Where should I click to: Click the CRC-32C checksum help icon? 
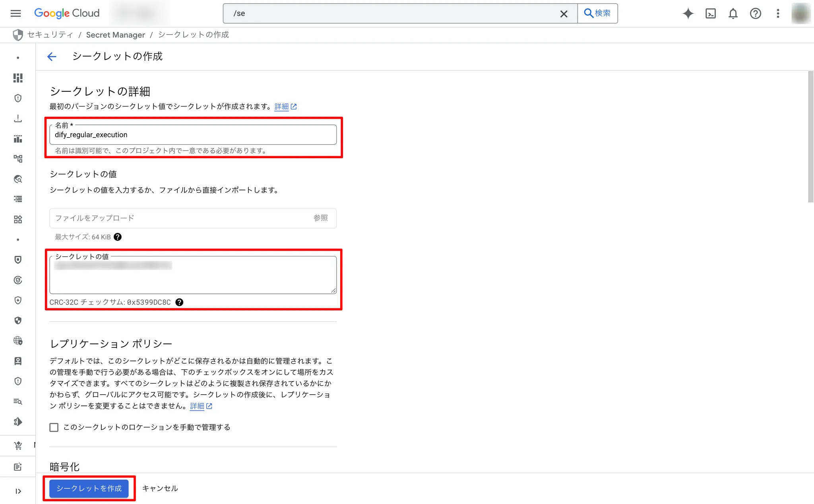[x=179, y=302]
